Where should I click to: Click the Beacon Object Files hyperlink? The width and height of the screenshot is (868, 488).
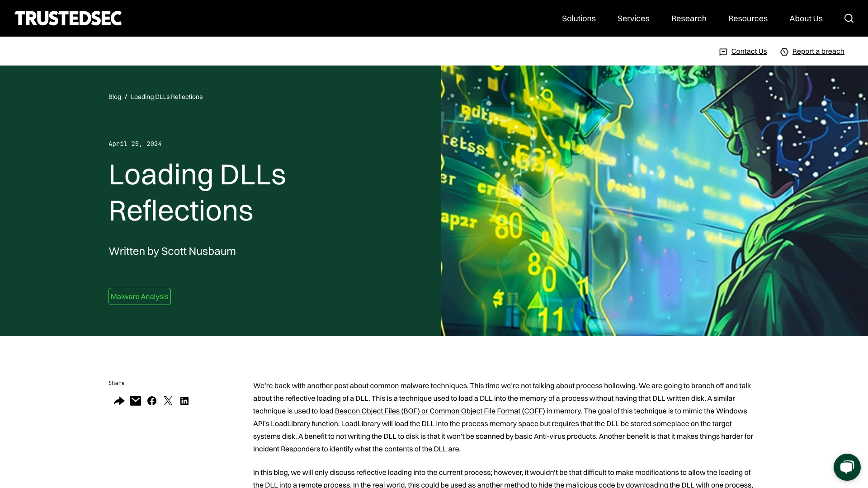439,411
